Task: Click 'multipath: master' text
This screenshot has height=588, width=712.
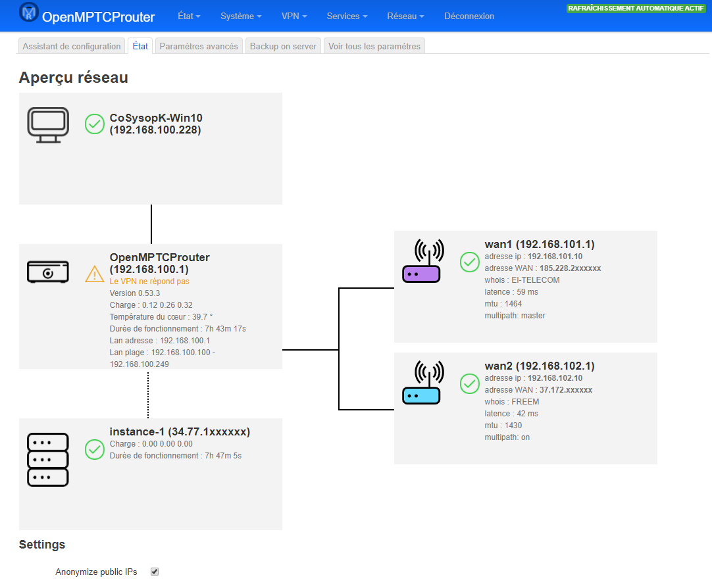Action: click(515, 315)
